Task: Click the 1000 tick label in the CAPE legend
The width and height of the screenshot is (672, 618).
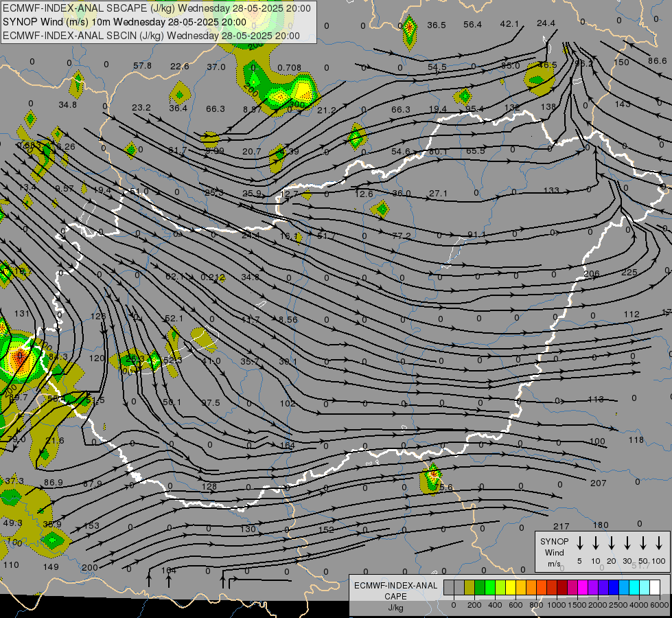Action: coord(556,605)
